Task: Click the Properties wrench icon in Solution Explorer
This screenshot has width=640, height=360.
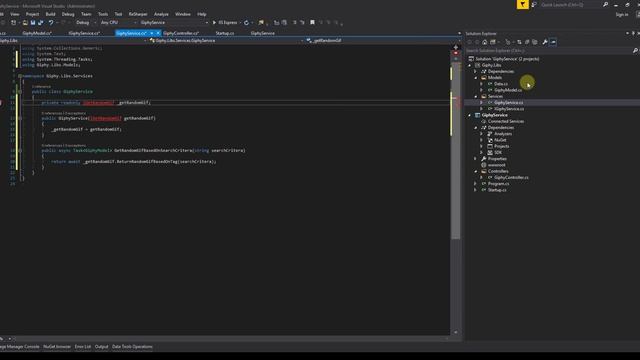Action: coord(544,42)
